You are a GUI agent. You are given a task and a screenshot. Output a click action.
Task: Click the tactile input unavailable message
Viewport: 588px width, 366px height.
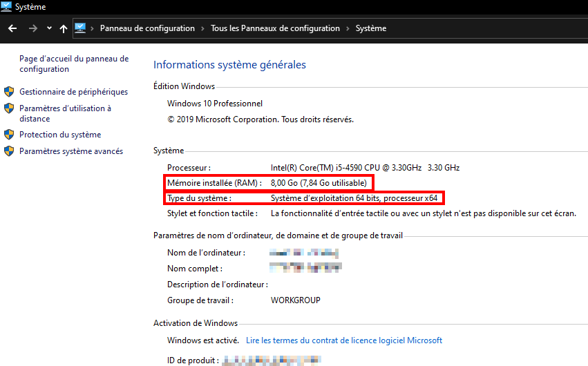(424, 213)
